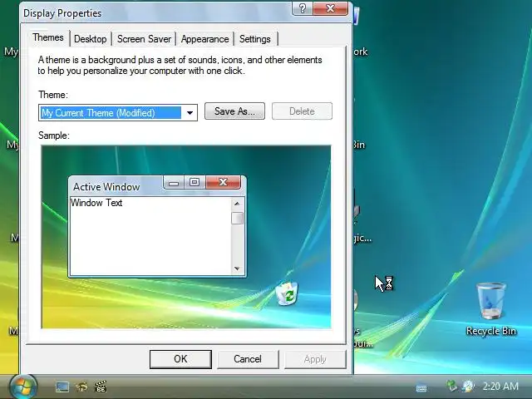The height and width of the screenshot is (399, 532).
Task: Open the Start menu orb
Action: pos(23,387)
